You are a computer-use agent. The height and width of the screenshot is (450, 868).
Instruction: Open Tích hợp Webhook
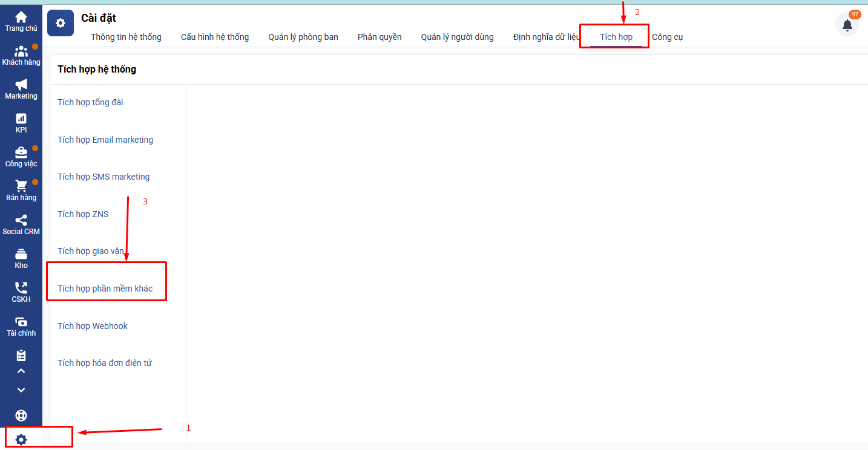[93, 326]
